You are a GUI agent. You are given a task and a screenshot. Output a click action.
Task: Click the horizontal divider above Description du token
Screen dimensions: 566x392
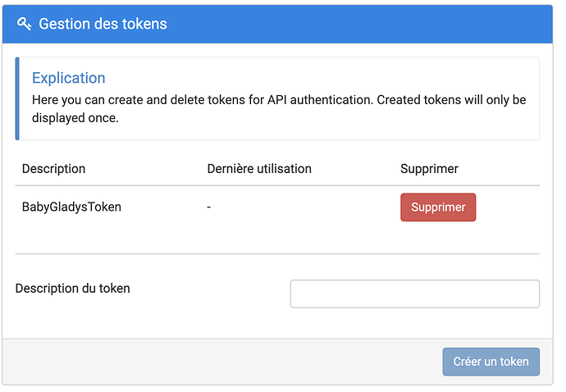[x=277, y=254]
